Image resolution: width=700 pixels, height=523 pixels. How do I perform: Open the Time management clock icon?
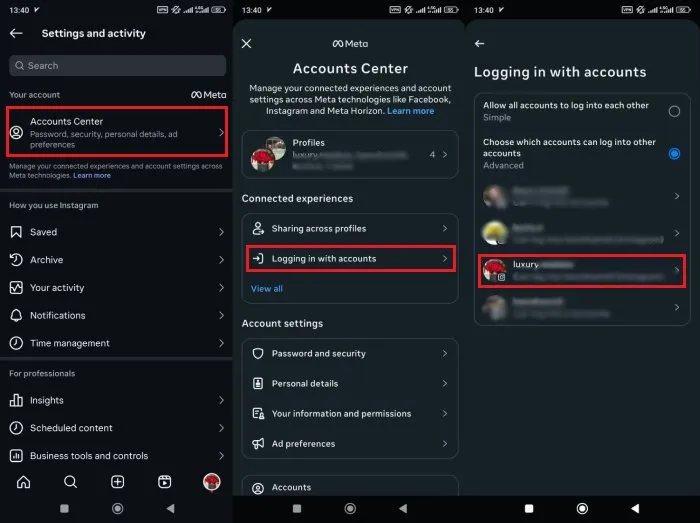point(16,343)
